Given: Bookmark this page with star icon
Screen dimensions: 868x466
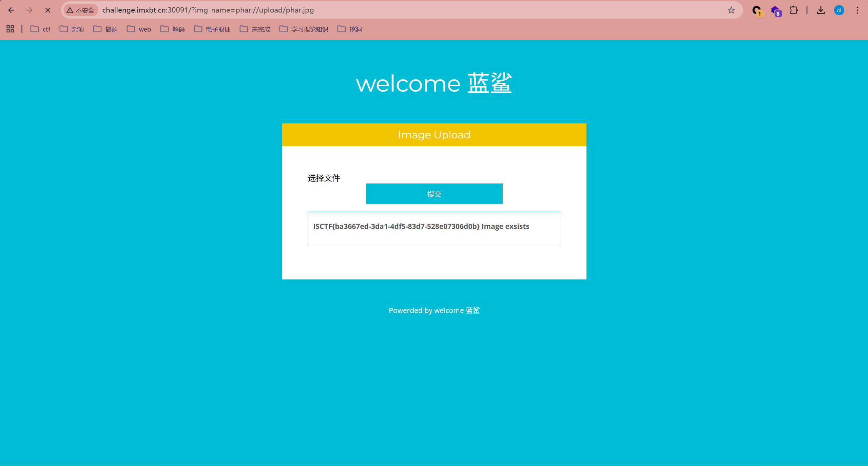Looking at the screenshot, I should (731, 10).
